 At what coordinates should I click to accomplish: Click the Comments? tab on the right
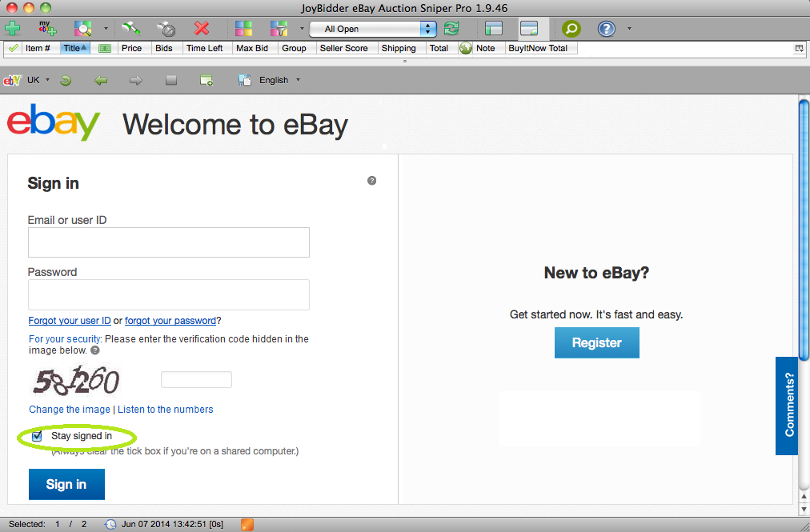tap(787, 406)
